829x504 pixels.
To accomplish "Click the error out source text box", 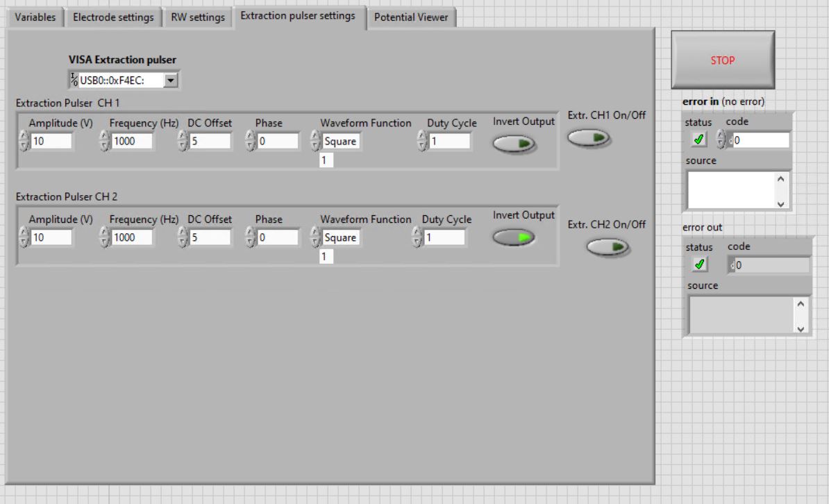I will tap(741, 314).
